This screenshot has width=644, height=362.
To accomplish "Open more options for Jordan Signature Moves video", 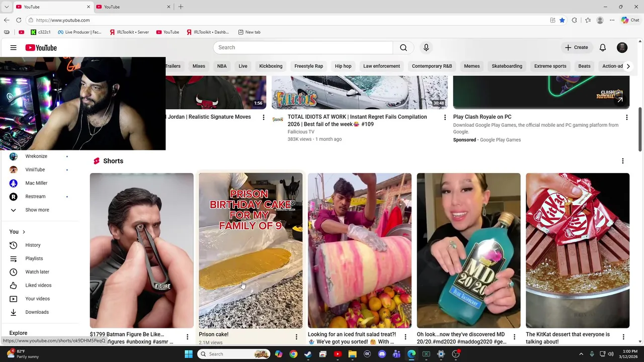I will coord(263,117).
